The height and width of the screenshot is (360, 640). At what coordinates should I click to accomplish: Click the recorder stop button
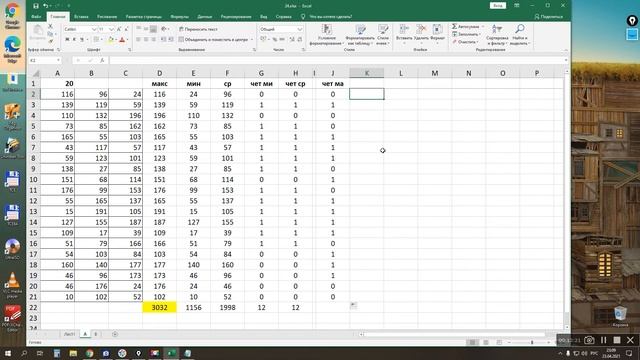point(617,340)
